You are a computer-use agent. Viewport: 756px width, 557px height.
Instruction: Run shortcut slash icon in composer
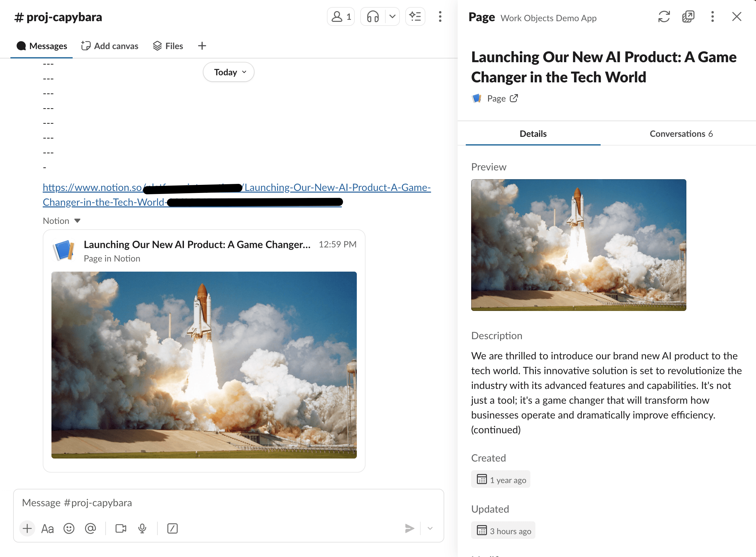(173, 528)
